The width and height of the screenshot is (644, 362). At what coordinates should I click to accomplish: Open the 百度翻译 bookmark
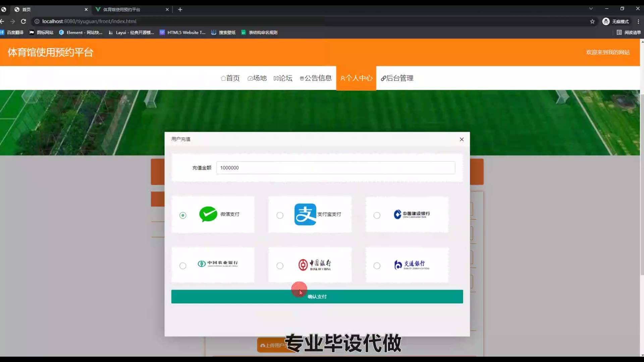click(x=12, y=33)
